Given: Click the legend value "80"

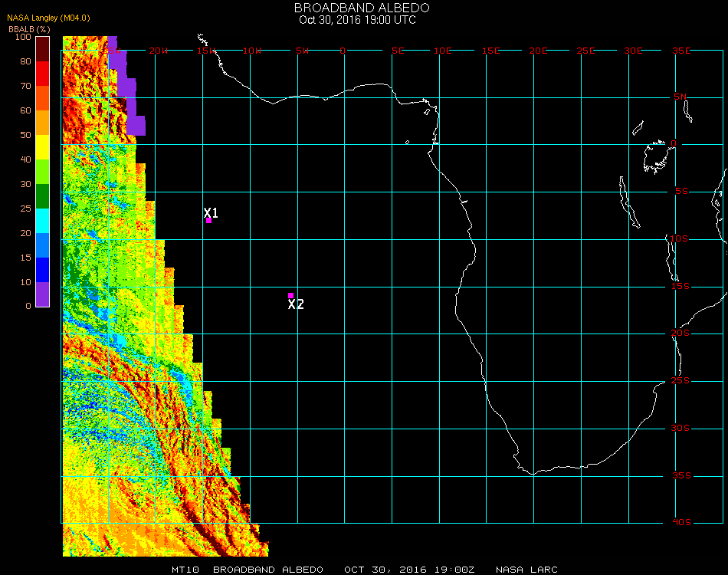Looking at the screenshot, I should coord(26,61).
